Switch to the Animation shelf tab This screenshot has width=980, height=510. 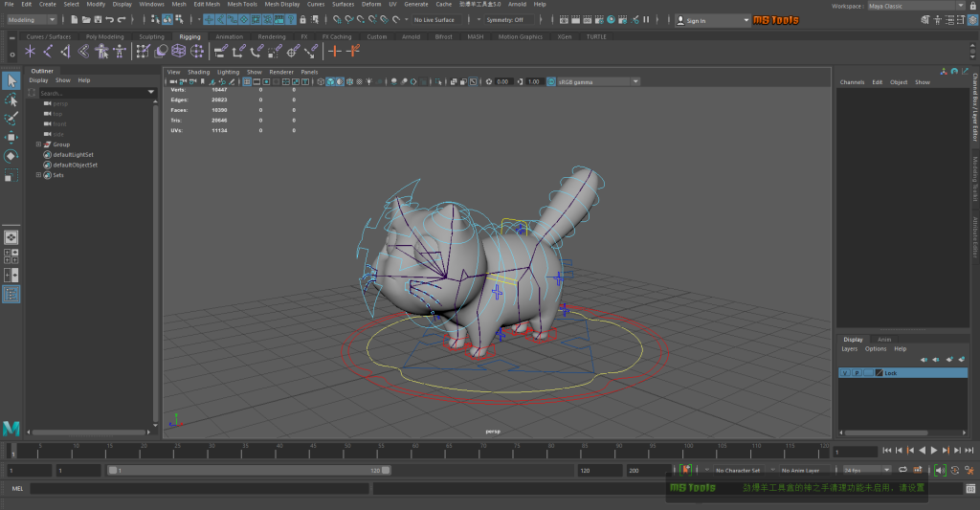[x=229, y=37]
